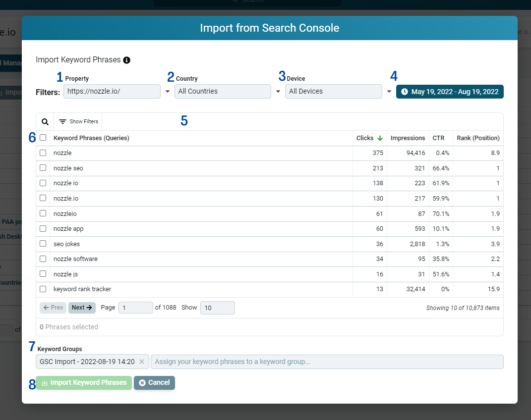Open the keyword search magnifier icon
The height and width of the screenshot is (420, 531).
point(45,122)
